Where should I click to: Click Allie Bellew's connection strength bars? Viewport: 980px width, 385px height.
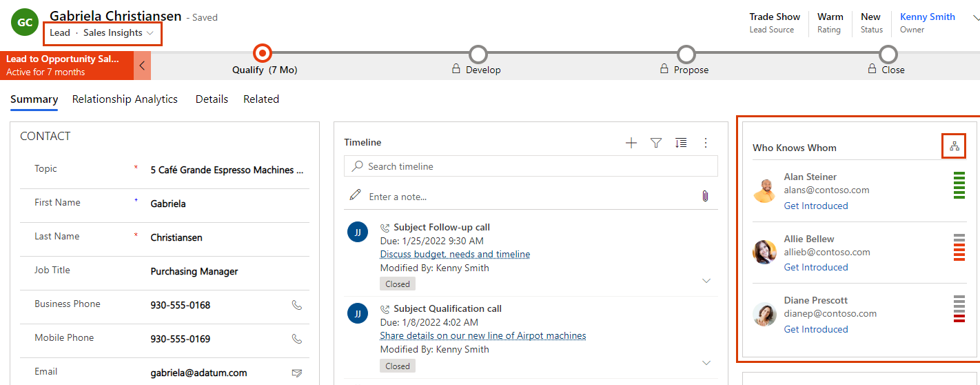(959, 248)
